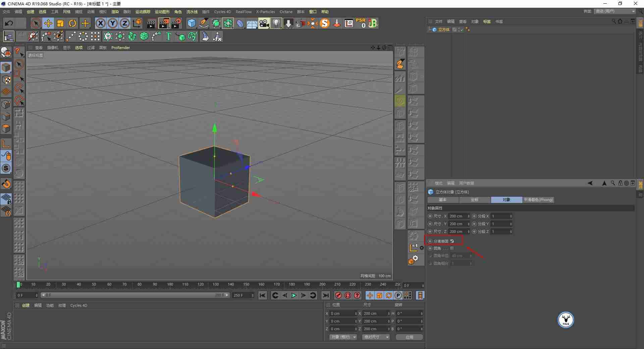Click stepper arrows of rotation H field
The height and width of the screenshot is (349, 644).
coord(422,313)
